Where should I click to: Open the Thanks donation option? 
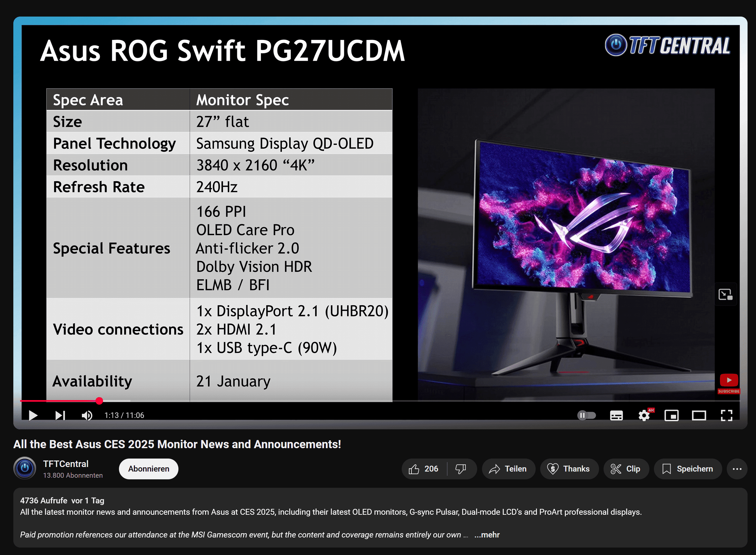point(569,469)
